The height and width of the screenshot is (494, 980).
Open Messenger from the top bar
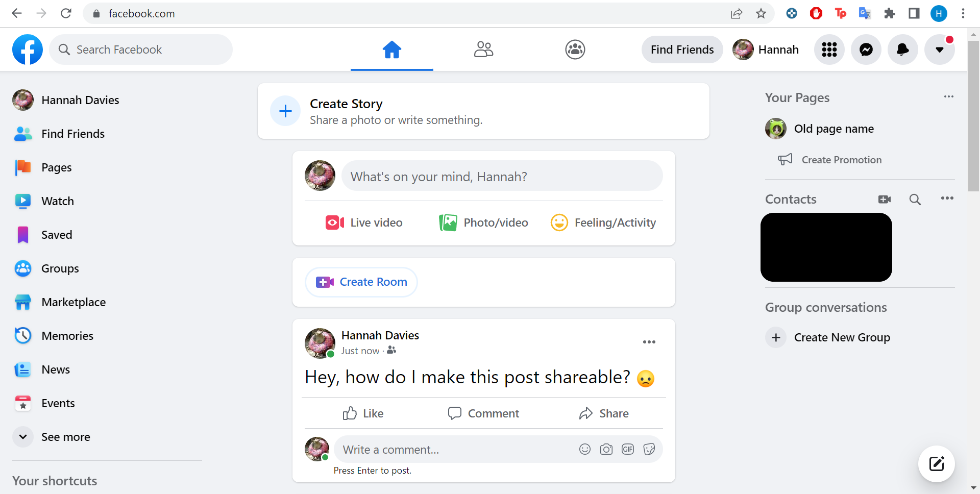[866, 50]
